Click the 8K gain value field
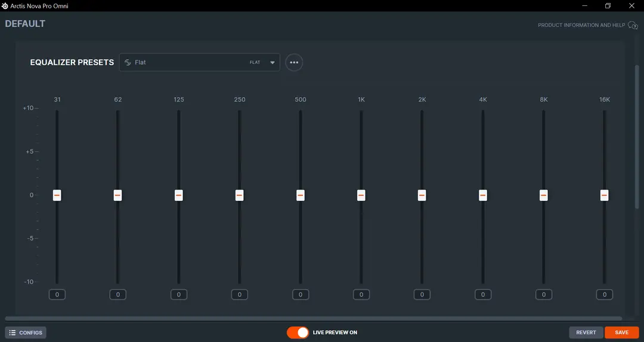This screenshot has height=342, width=644. [x=544, y=294]
